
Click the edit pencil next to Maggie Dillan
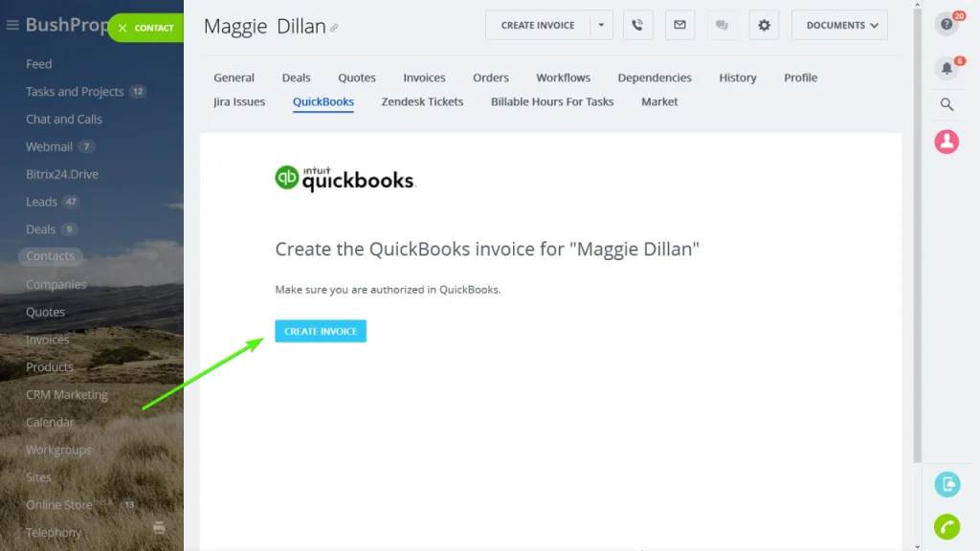(334, 28)
